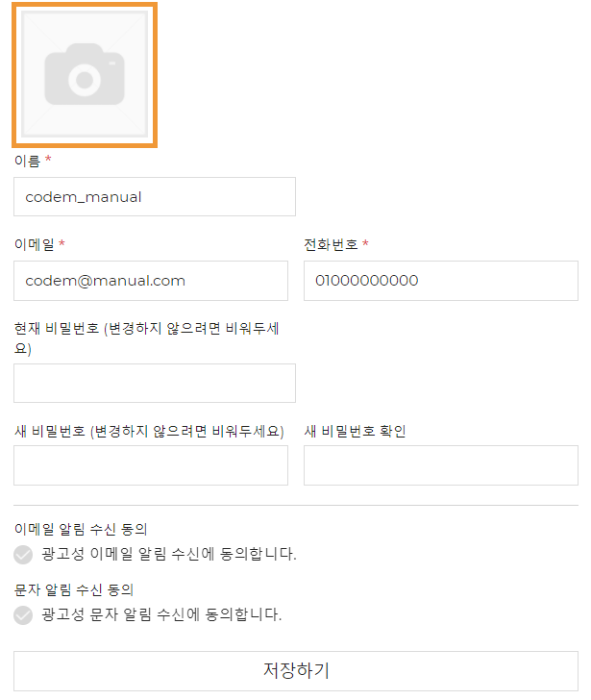Click the 문자 알림 수신 동의 heading

pyautogui.click(x=74, y=589)
